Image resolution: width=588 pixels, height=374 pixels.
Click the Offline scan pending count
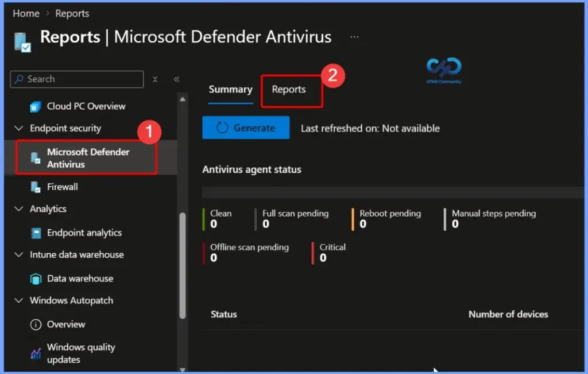[214, 258]
